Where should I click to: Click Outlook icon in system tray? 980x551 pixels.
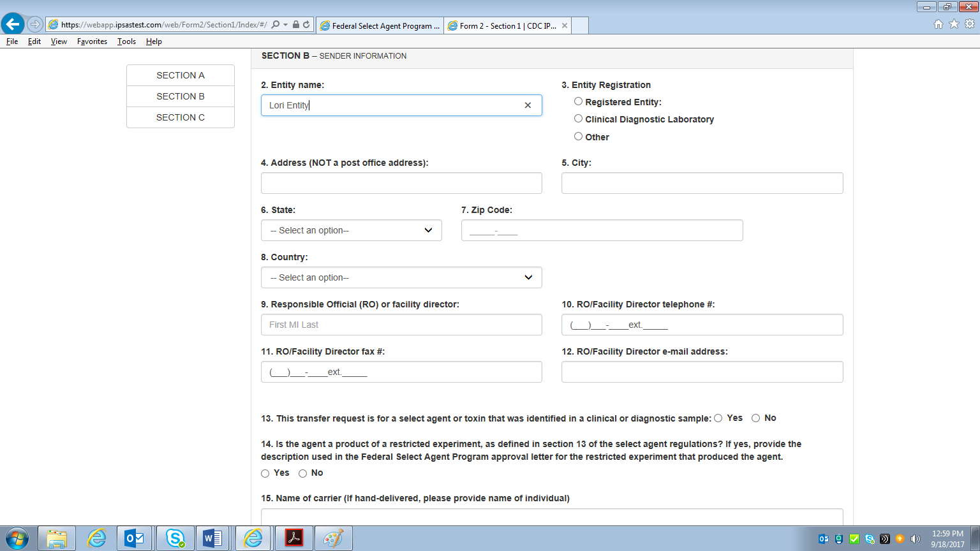(x=824, y=539)
